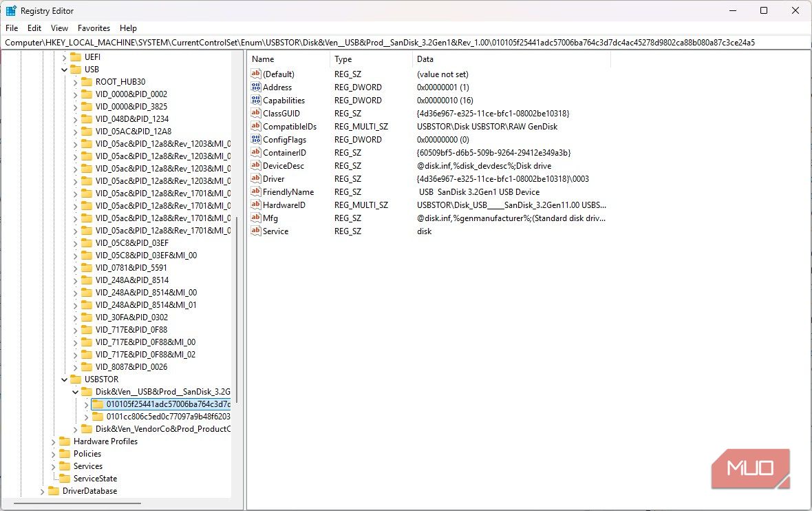Click the 'USB SanDisk 3.2Gen1 USB Device' data
812x511 pixels.
pos(479,191)
